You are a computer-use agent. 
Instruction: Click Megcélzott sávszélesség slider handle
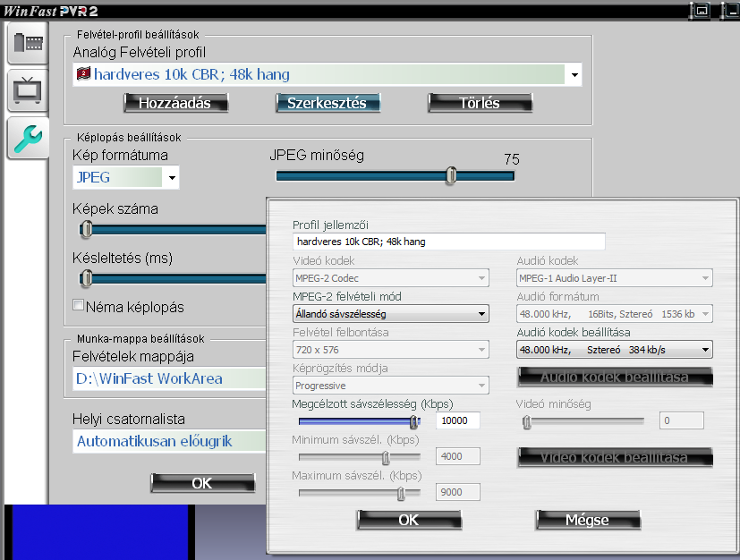(x=414, y=421)
